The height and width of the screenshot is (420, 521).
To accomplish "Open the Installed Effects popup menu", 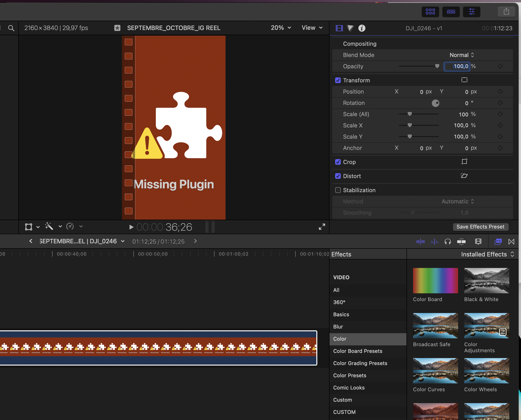I will pyautogui.click(x=487, y=254).
